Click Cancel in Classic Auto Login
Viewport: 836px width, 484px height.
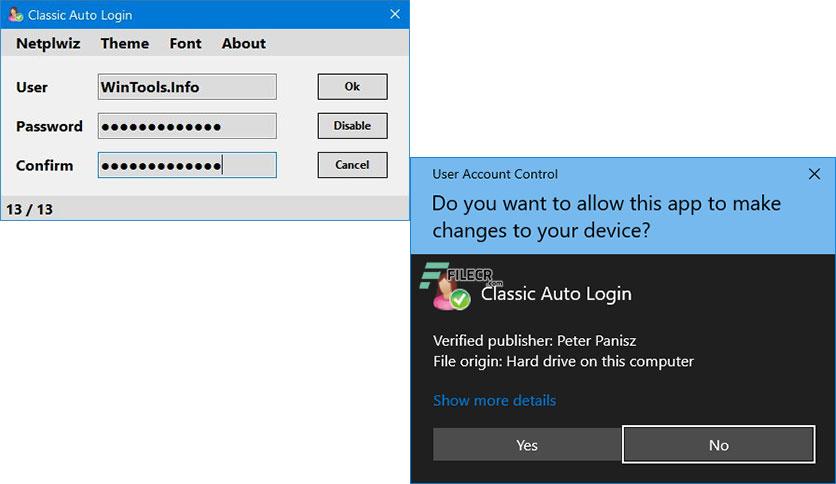point(352,165)
